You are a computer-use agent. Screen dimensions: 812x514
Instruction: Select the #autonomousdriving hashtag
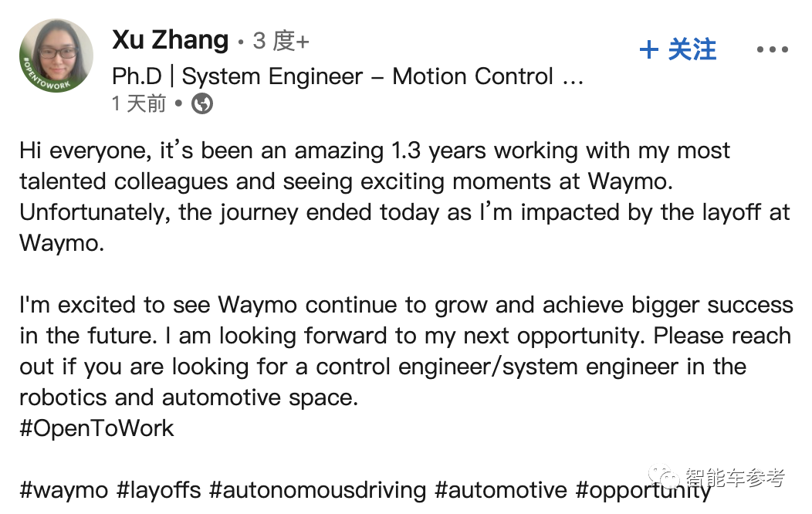pos(317,490)
